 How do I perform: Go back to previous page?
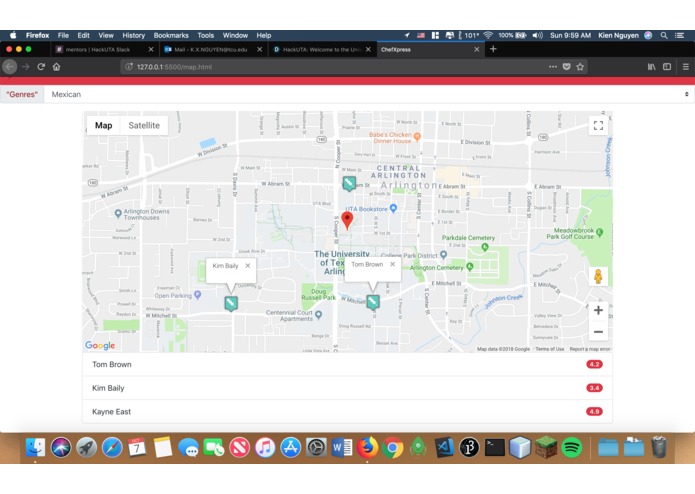10,67
